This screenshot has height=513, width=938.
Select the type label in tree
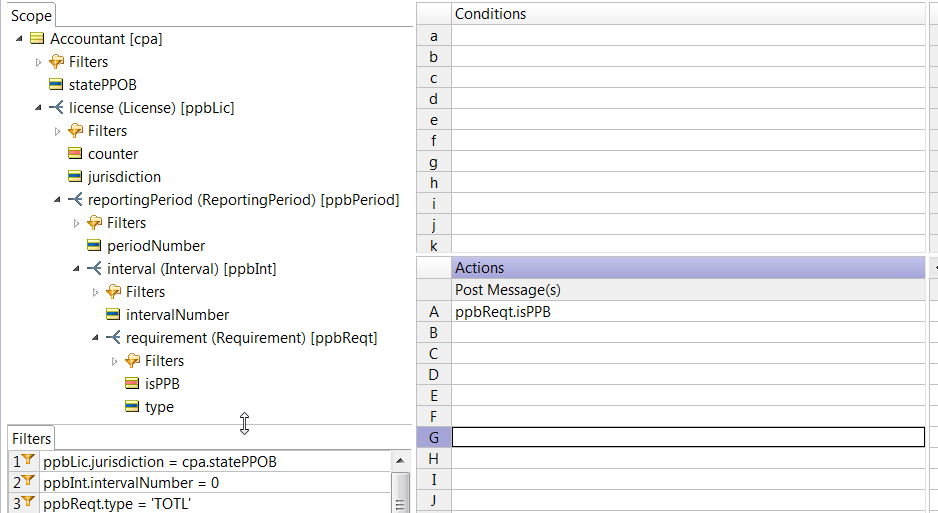tap(159, 407)
